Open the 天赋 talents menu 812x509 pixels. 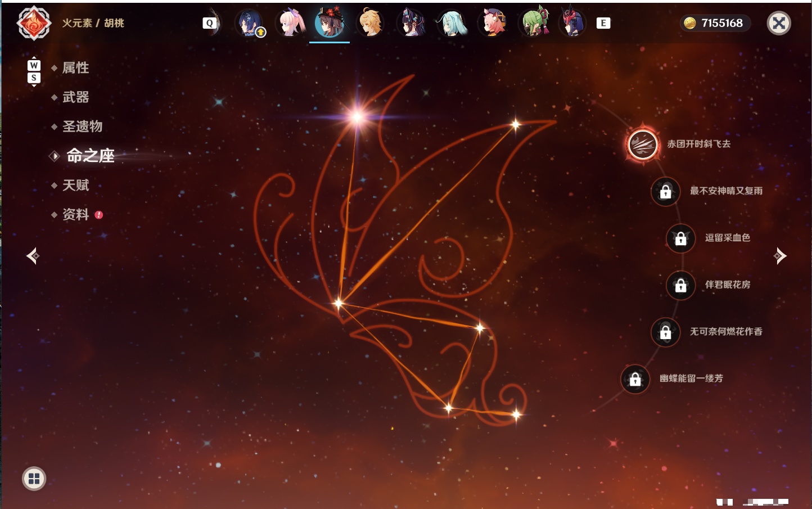(x=75, y=185)
